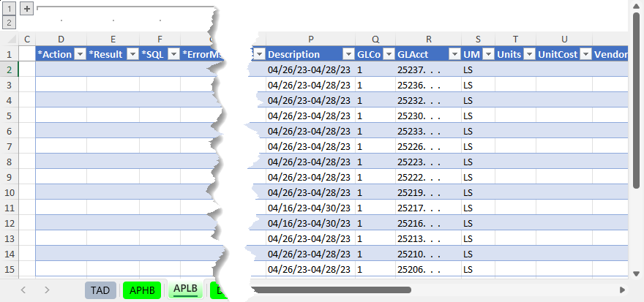
Task: Click Description cell in row 12
Action: [x=311, y=223]
